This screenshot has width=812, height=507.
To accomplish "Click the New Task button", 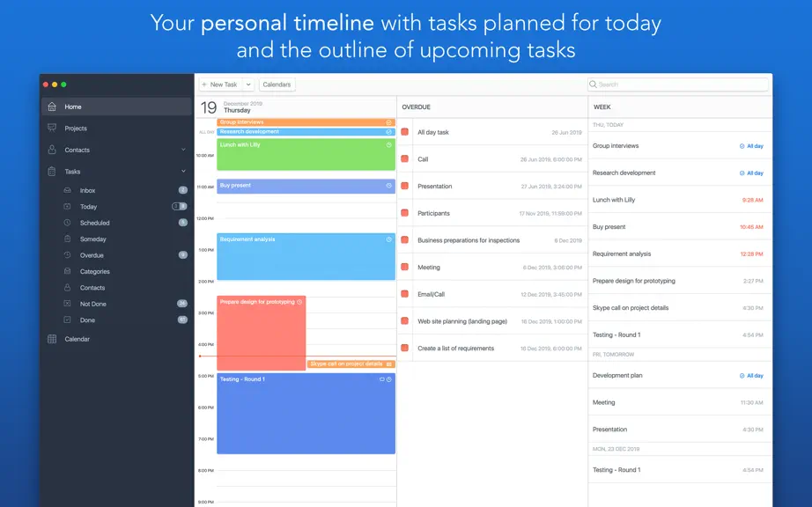I will point(220,84).
